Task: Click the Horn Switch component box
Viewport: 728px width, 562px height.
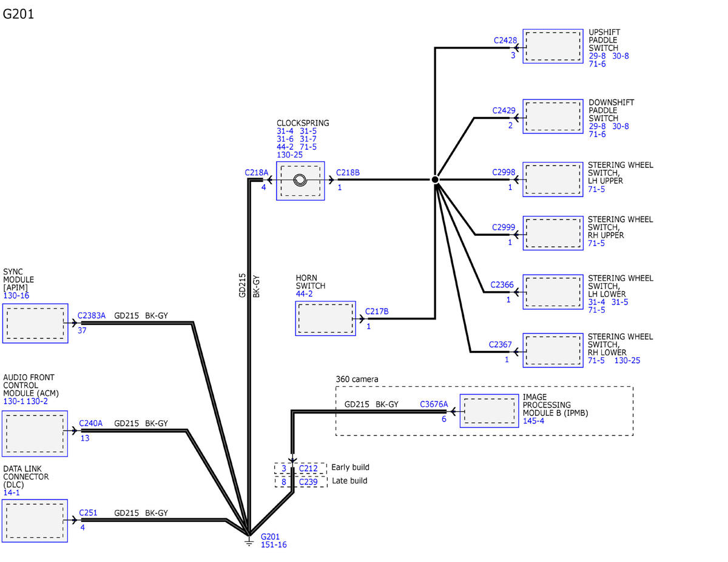Action: coord(326,318)
